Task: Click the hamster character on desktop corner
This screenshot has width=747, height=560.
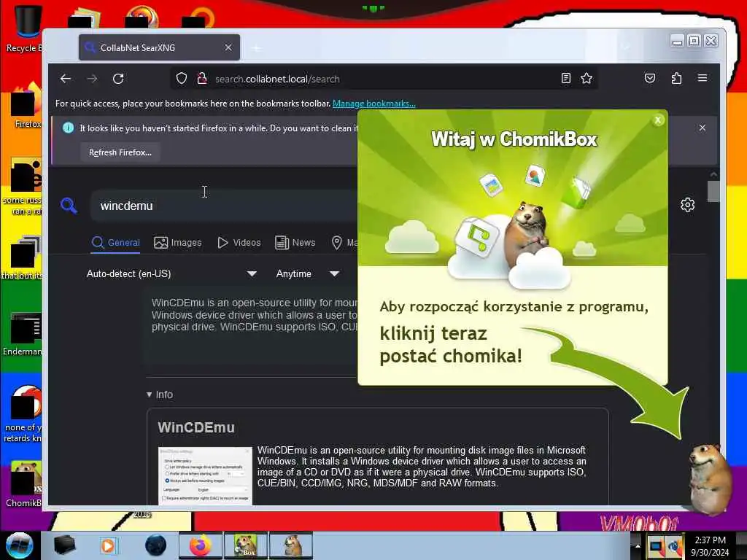Action: tap(711, 478)
